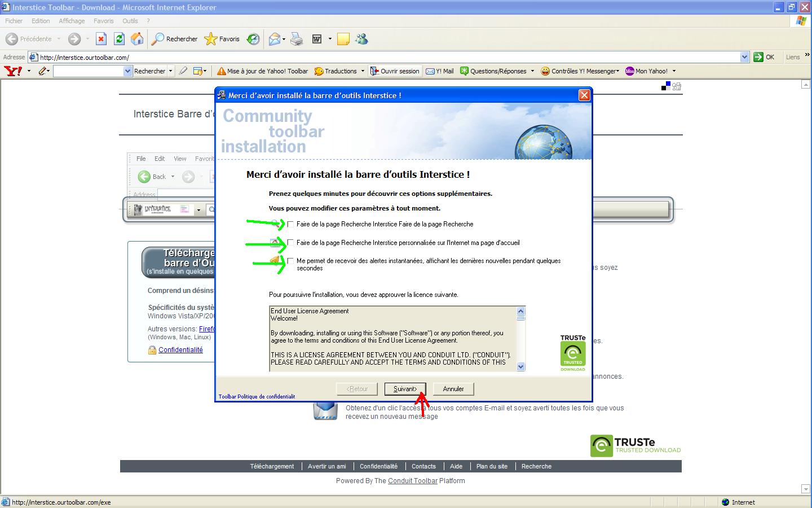Check Faire de la page Recherche option

point(291,224)
